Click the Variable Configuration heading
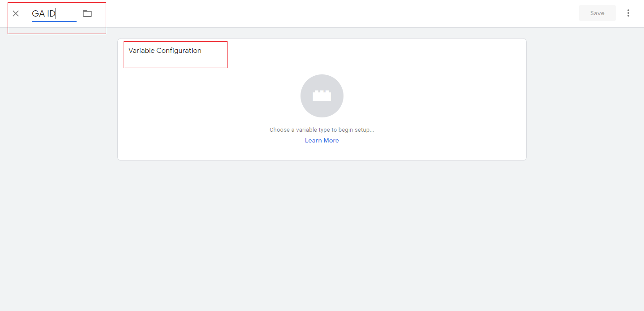644x311 pixels. click(165, 51)
